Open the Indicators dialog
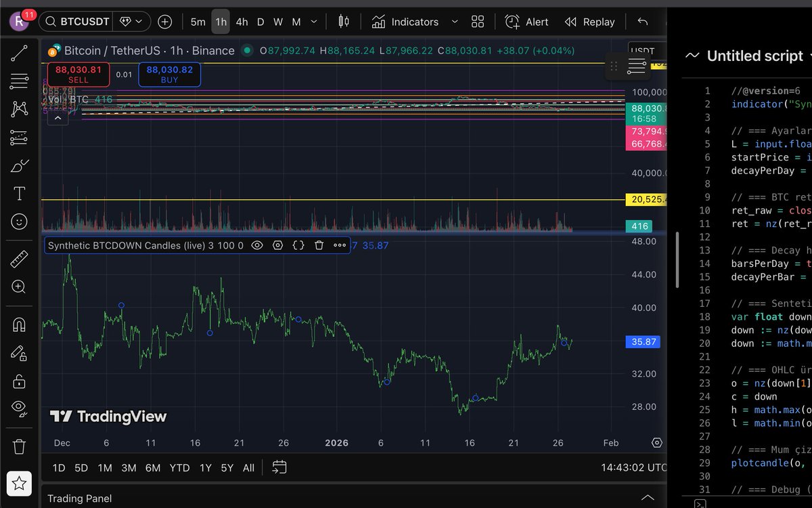 (x=405, y=22)
